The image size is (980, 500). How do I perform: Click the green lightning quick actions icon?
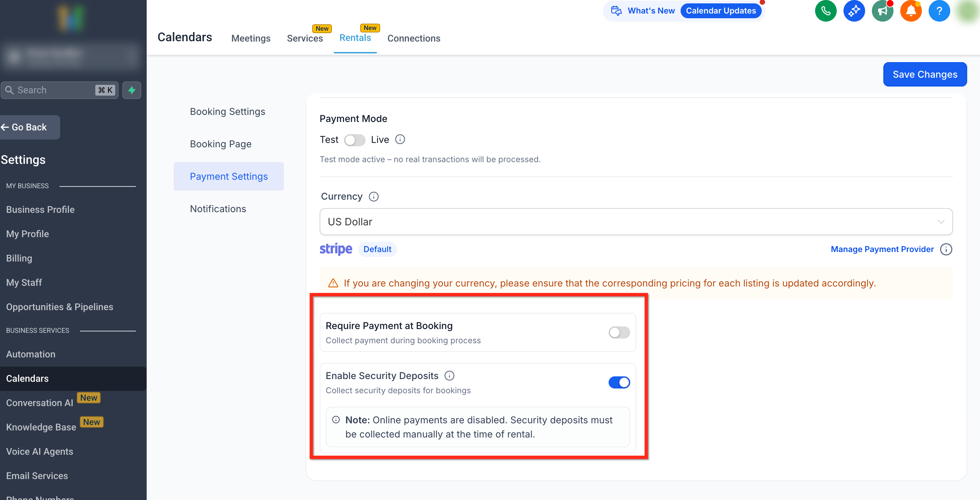click(132, 90)
